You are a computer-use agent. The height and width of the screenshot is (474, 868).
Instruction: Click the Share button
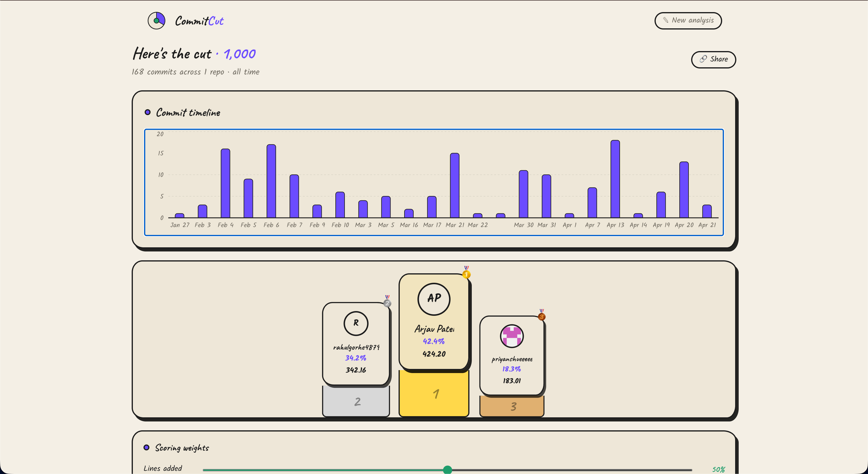713,59
